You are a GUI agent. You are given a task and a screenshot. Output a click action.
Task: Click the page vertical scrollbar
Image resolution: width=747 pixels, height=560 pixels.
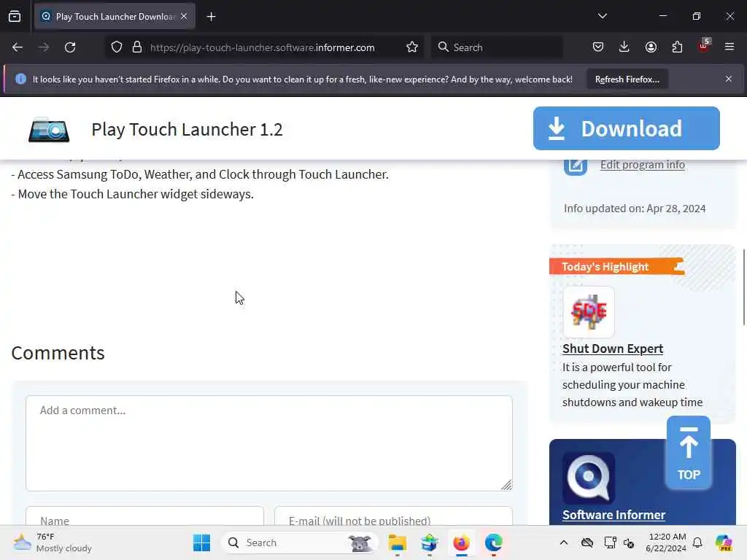(x=743, y=287)
